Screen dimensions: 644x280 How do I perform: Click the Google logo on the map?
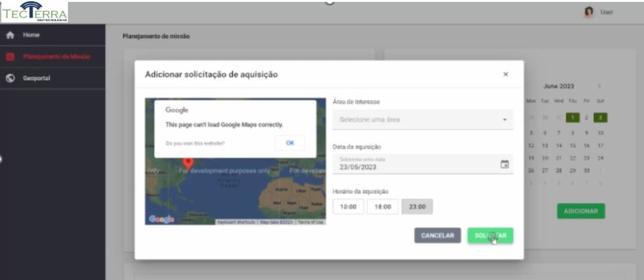point(161,219)
